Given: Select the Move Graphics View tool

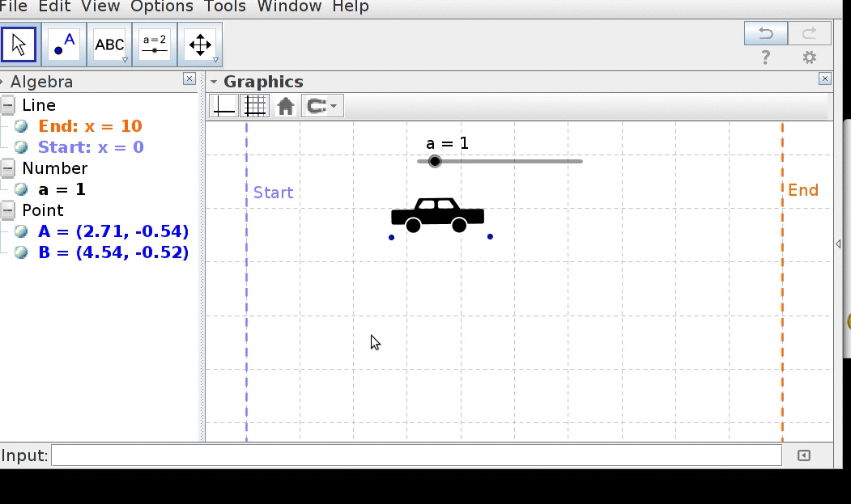Looking at the screenshot, I should coord(200,45).
